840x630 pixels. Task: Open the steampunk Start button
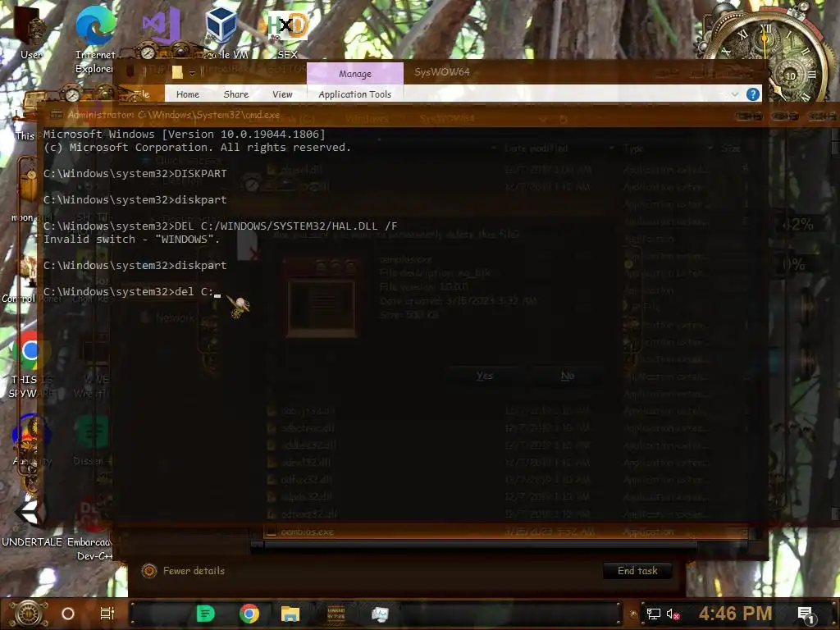click(x=29, y=614)
